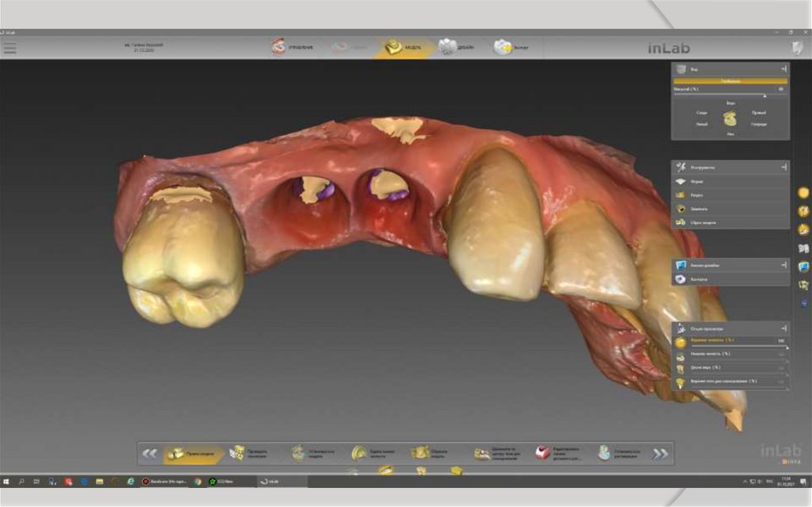Set view to Низ (Bottom)
The width and height of the screenshot is (812, 507).
tap(730, 134)
